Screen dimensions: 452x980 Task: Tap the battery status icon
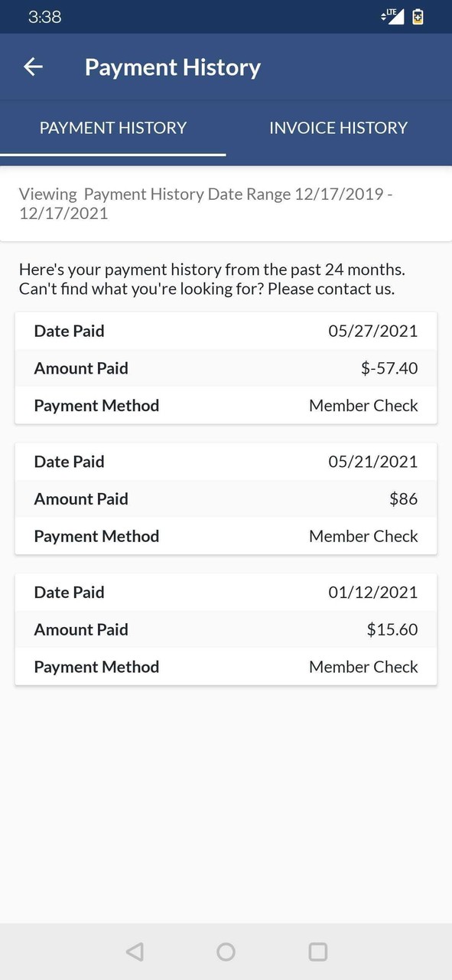coord(418,15)
